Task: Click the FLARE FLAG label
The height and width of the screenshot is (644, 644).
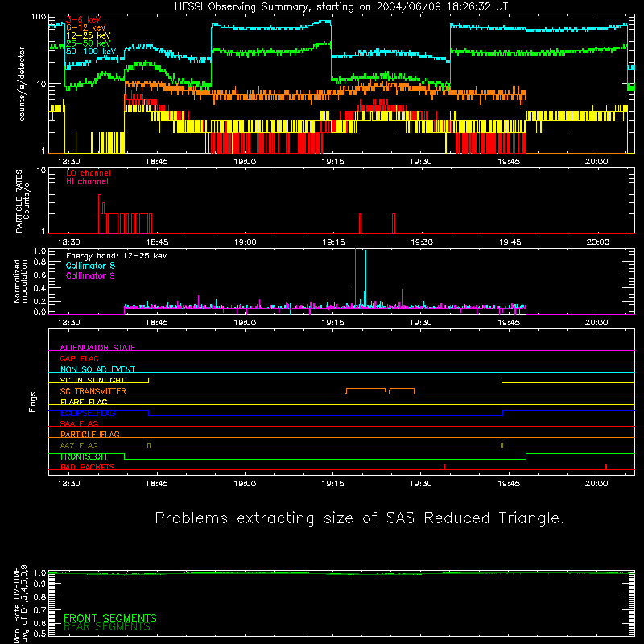Action: click(84, 402)
